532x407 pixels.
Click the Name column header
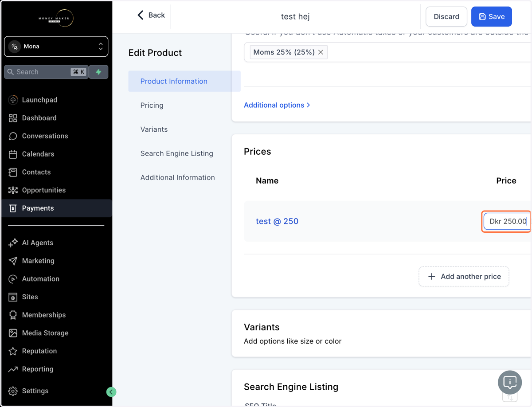pos(267,180)
